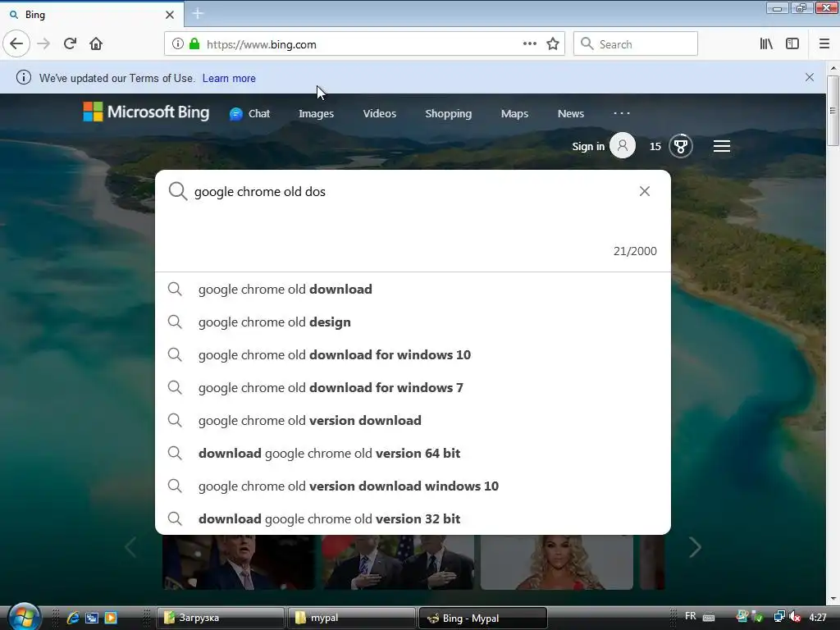Select suggestion old version 32 bit

point(413,518)
